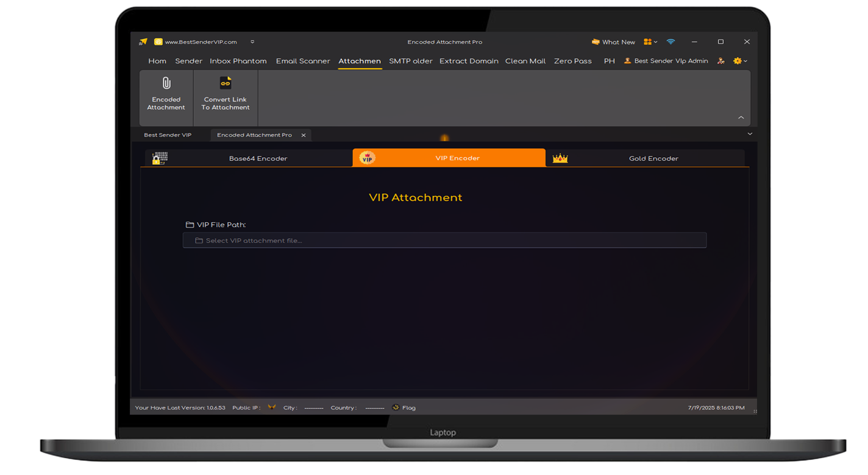Open the PH ribbon tab
The width and height of the screenshot is (868, 475).
coord(610,61)
